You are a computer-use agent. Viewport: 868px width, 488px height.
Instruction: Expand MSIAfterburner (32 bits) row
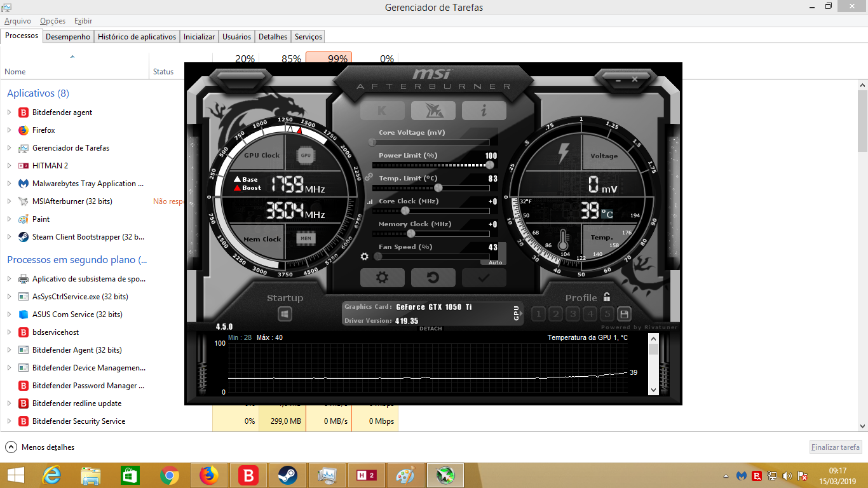(x=9, y=201)
